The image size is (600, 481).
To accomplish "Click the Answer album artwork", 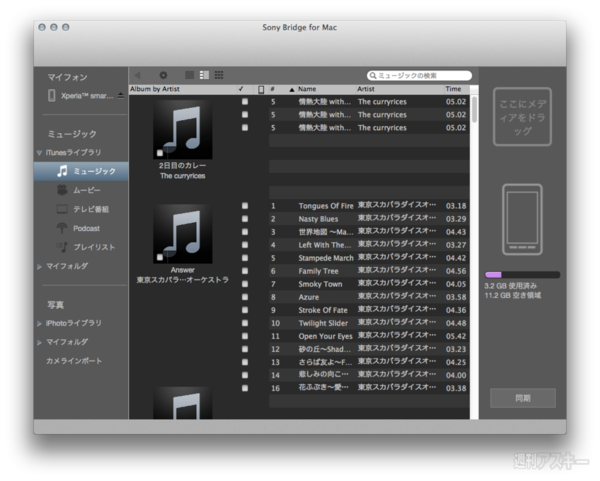I will click(x=183, y=233).
